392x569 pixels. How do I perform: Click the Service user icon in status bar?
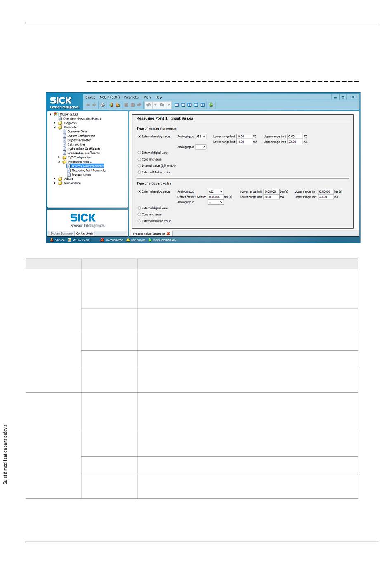[52, 240]
